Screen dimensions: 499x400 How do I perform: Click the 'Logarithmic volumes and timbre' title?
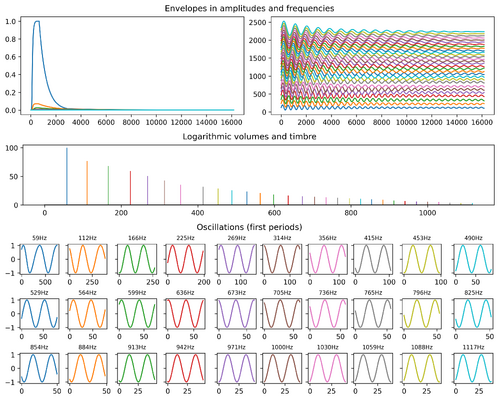point(249,136)
